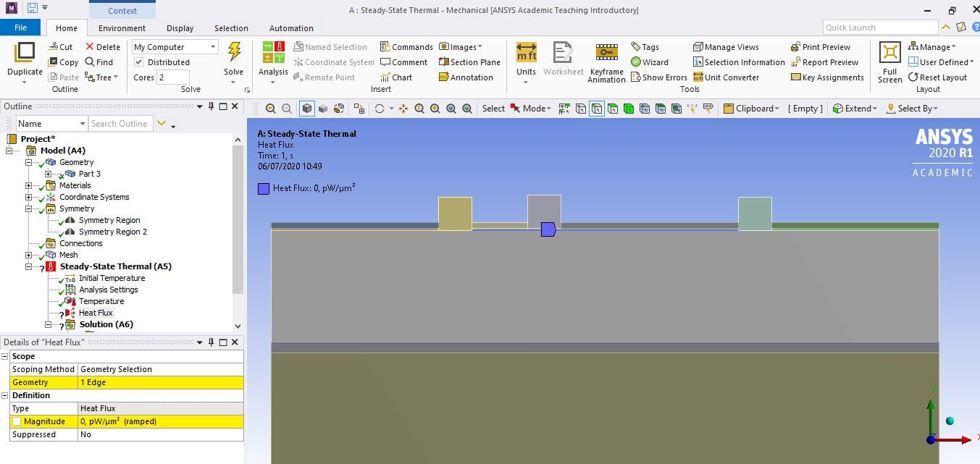The height and width of the screenshot is (464, 980).
Task: Click the Outline tree scrollbar
Action: pyautogui.click(x=238, y=219)
